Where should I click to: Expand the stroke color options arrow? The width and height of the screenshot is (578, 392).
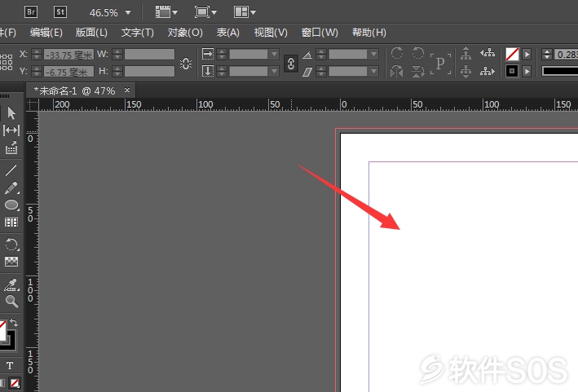tap(527, 71)
